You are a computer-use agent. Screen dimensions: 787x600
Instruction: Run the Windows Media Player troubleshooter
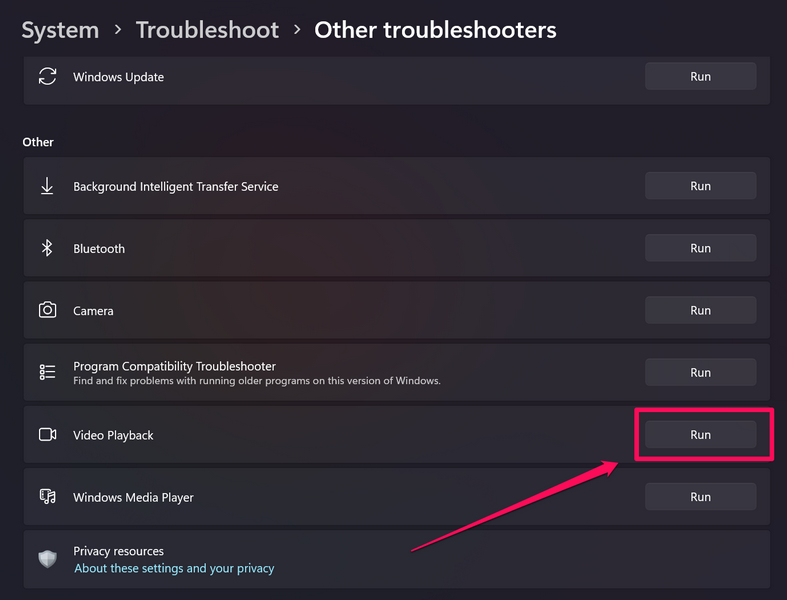coord(700,496)
